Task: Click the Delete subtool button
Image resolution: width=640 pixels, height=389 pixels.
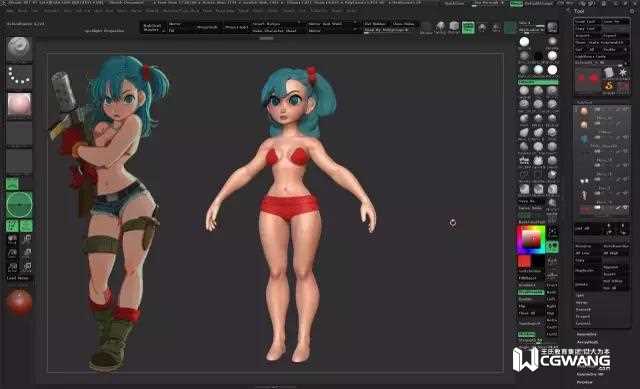Action: coord(588,284)
